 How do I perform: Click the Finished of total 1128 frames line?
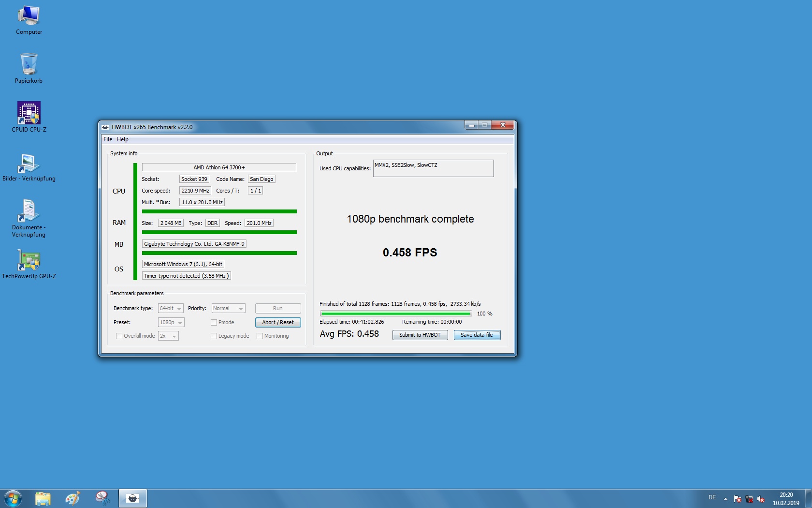tap(400, 304)
